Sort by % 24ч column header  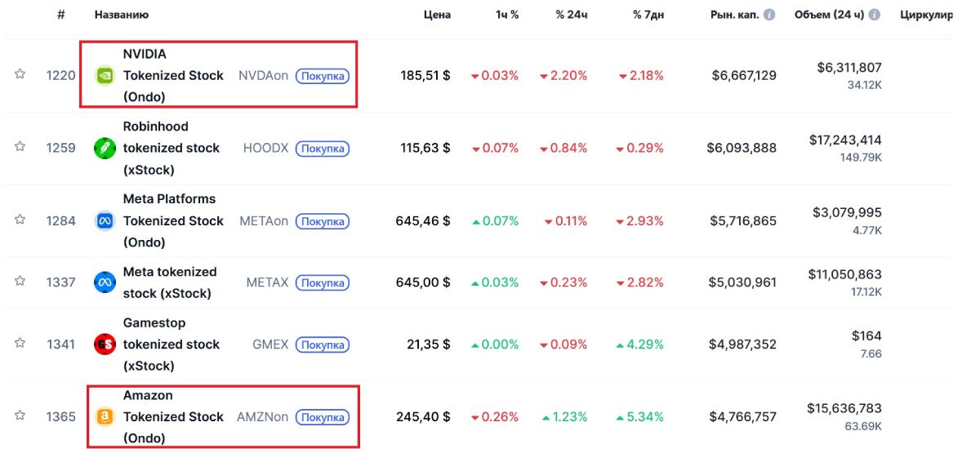pyautogui.click(x=572, y=15)
